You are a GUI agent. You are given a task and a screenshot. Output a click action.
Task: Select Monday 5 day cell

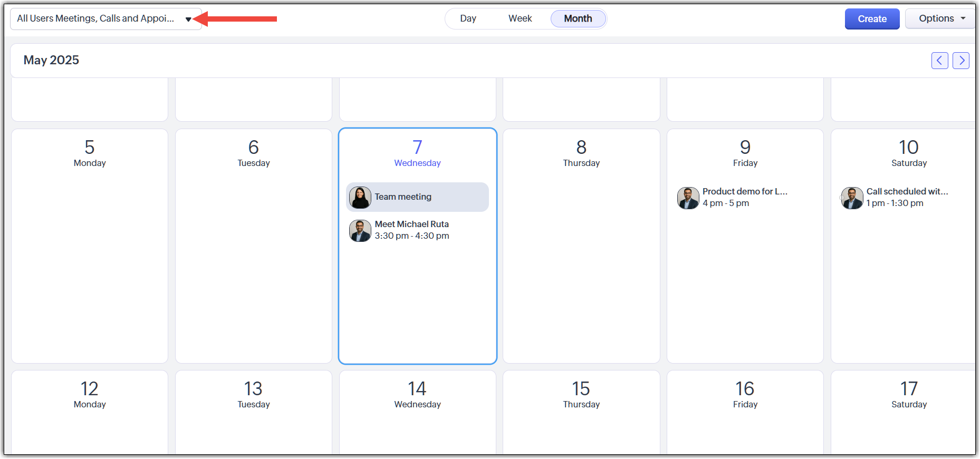click(90, 246)
